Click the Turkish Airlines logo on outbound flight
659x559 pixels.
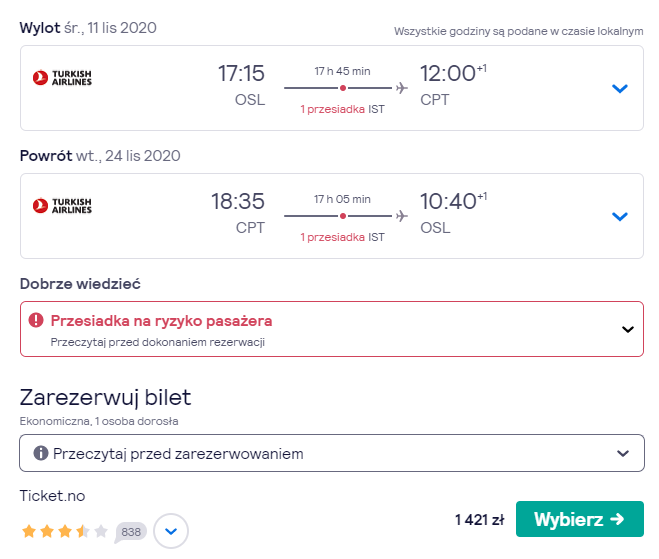coord(62,78)
